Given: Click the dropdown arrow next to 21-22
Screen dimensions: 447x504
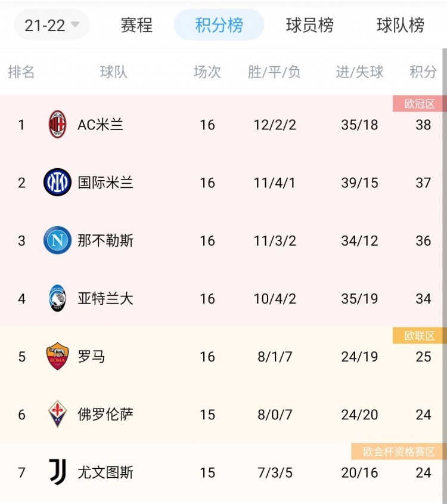Looking at the screenshot, I should click(x=75, y=24).
